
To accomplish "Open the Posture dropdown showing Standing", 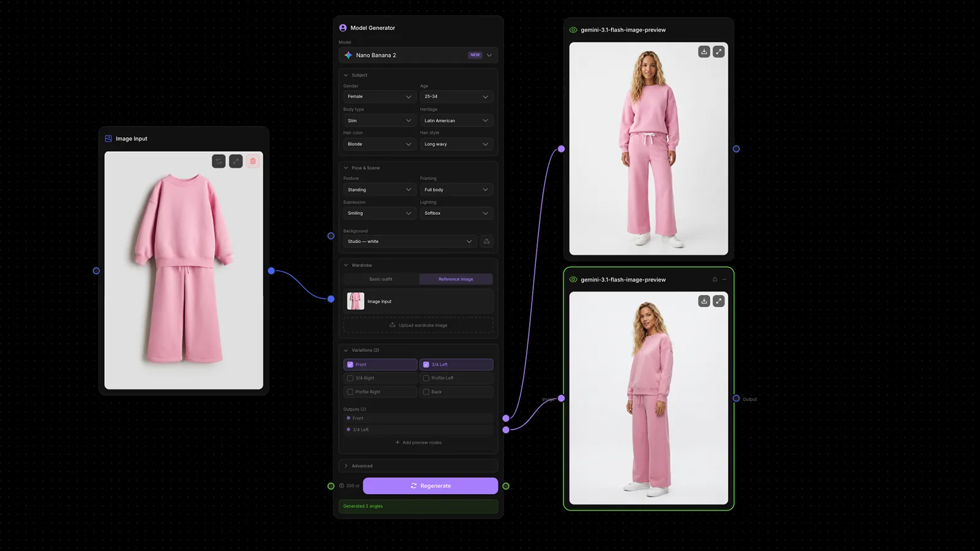I will click(380, 190).
